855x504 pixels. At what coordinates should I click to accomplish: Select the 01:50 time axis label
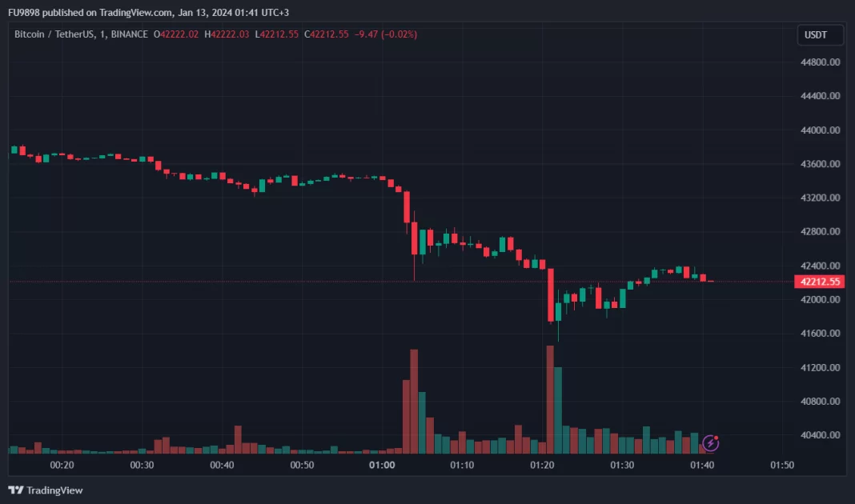[x=782, y=465]
